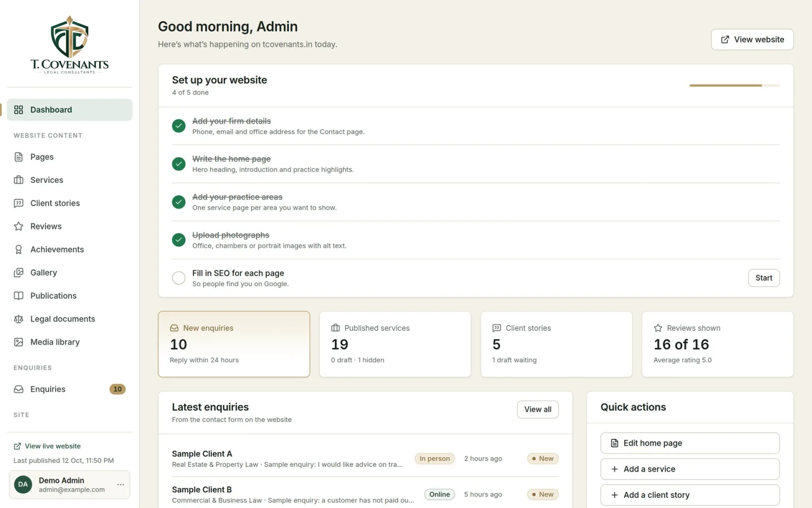Toggle the checkmark for Add your practice areas
The image size is (812, 508).
click(x=179, y=202)
